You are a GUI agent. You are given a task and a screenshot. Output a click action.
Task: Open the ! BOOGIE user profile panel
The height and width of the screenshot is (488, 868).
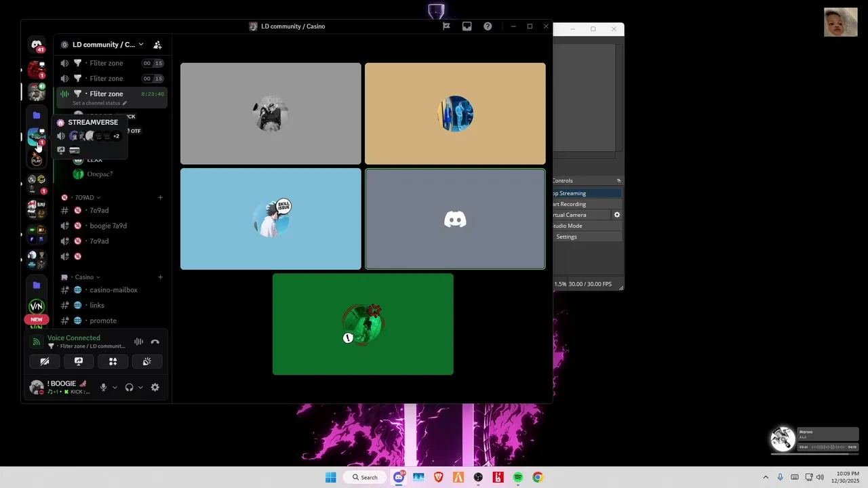coord(60,388)
